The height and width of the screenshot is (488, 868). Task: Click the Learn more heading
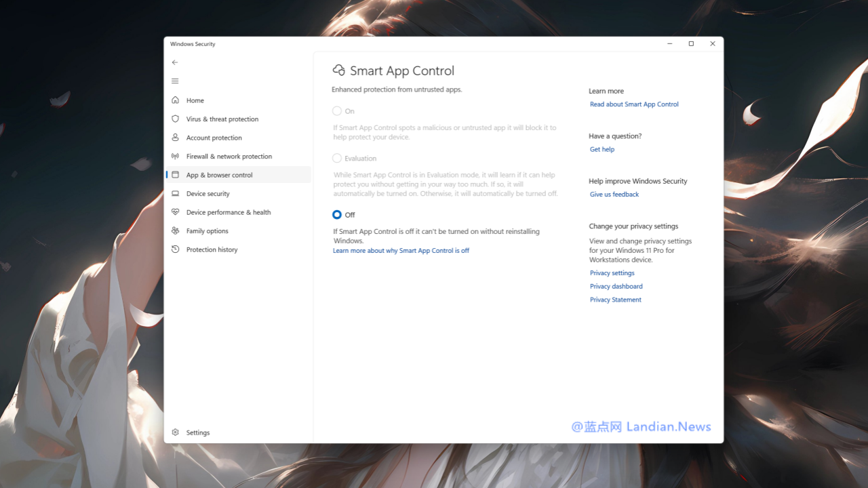606,91
